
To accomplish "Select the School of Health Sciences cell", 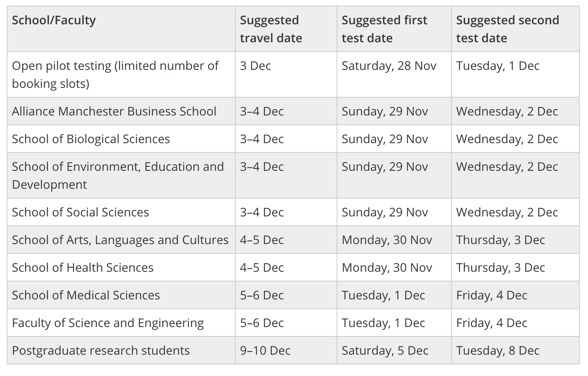I will pyautogui.click(x=83, y=268).
